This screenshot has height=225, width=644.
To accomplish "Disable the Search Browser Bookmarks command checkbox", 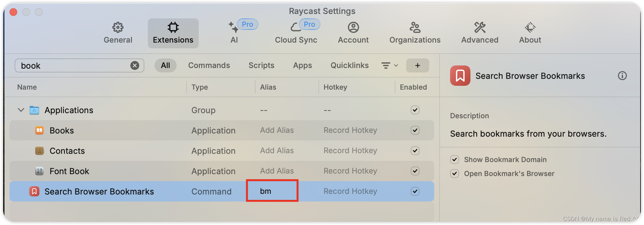I will click(x=415, y=191).
